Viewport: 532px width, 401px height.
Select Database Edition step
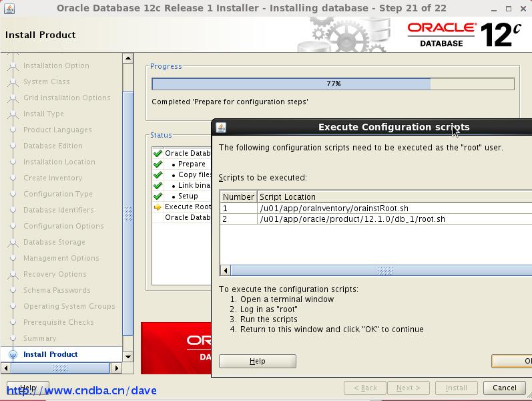coord(53,146)
